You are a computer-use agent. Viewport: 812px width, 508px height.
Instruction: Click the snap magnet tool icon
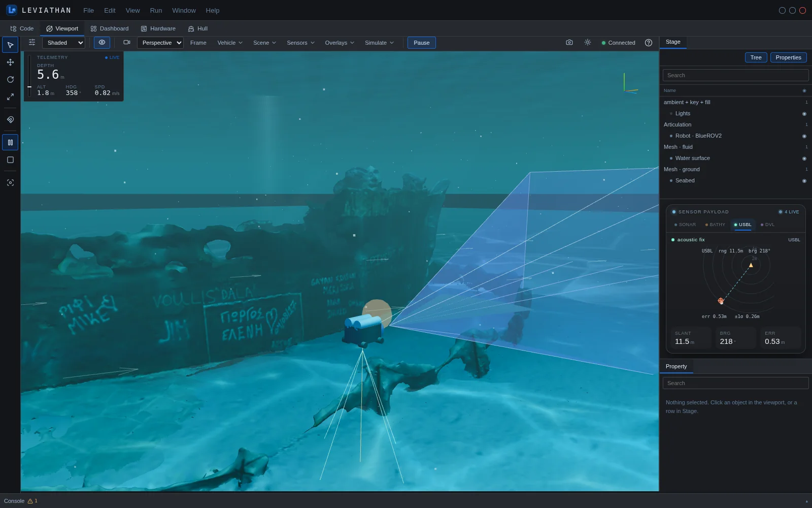click(x=10, y=120)
